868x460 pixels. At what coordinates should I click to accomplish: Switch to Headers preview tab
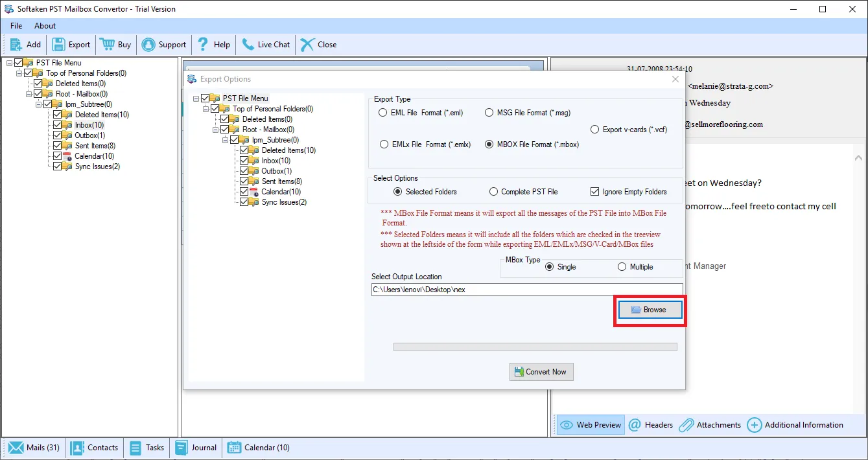point(651,425)
